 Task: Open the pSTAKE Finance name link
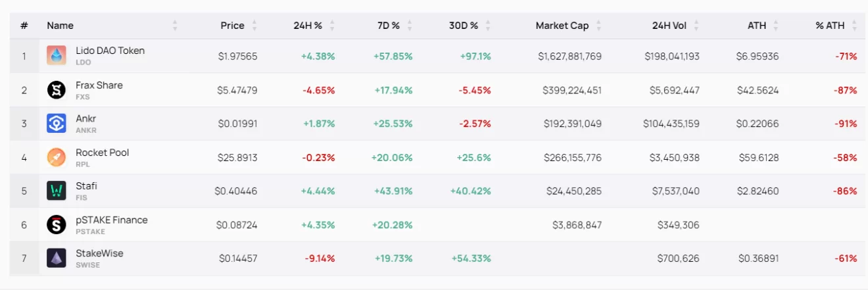pyautogui.click(x=111, y=220)
